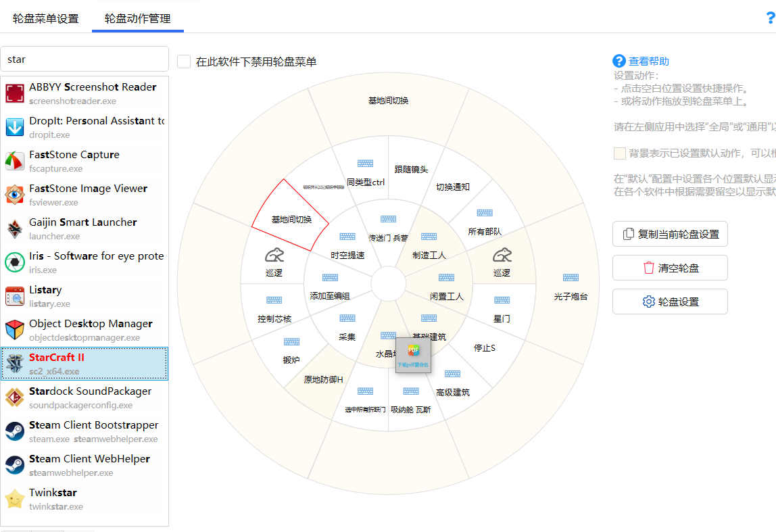Choose the FastStone Capture app icon
Screen dimensions: 776x532
pos(15,161)
